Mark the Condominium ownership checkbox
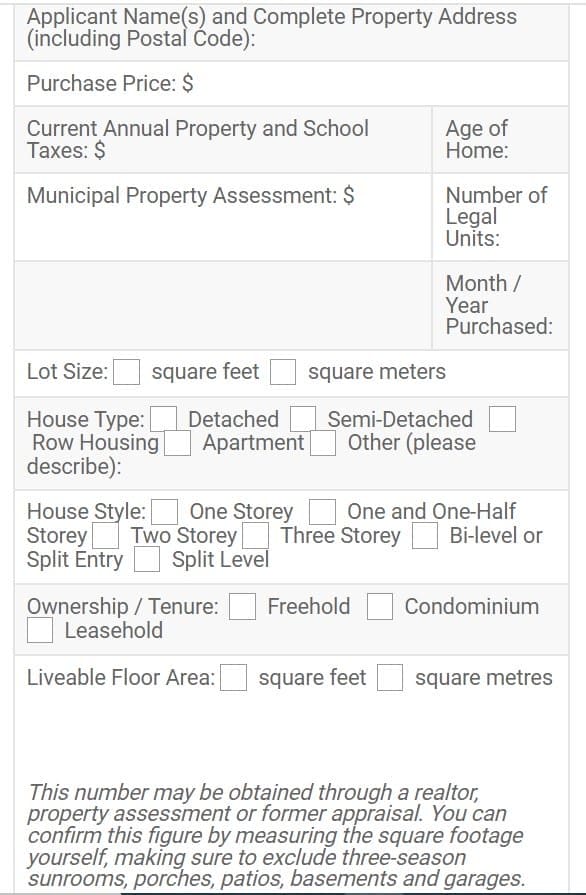The height and width of the screenshot is (895, 586). [380, 606]
